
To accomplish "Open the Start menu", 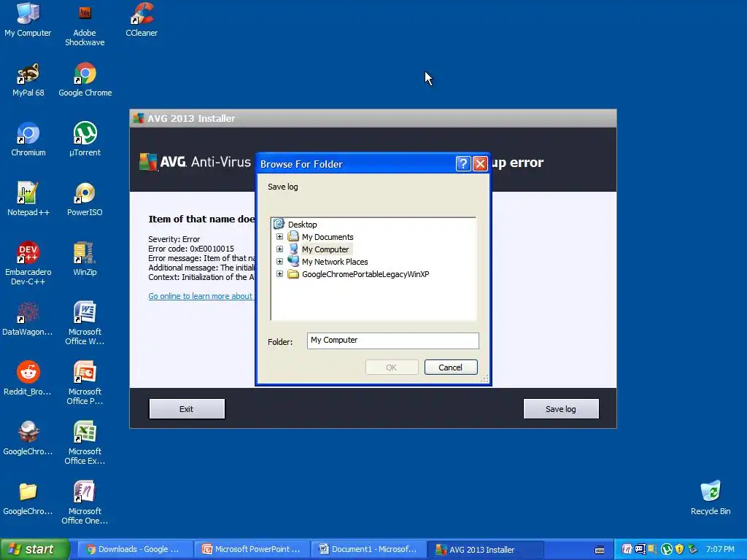I will 35,550.
